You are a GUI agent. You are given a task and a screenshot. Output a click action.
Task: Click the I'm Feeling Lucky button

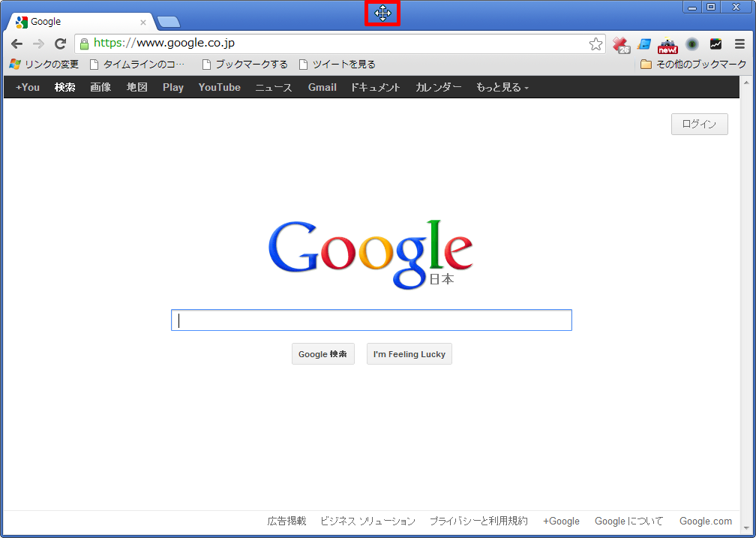pyautogui.click(x=409, y=354)
